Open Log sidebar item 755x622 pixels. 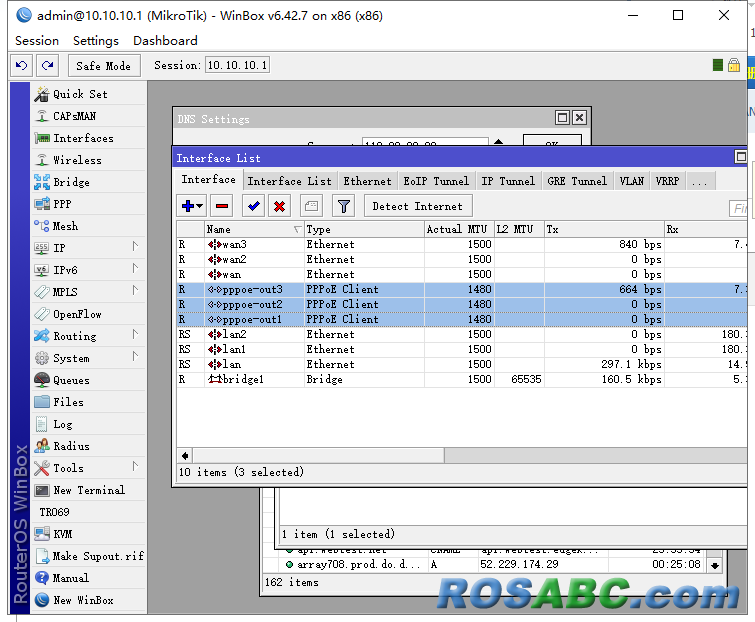(x=89, y=424)
